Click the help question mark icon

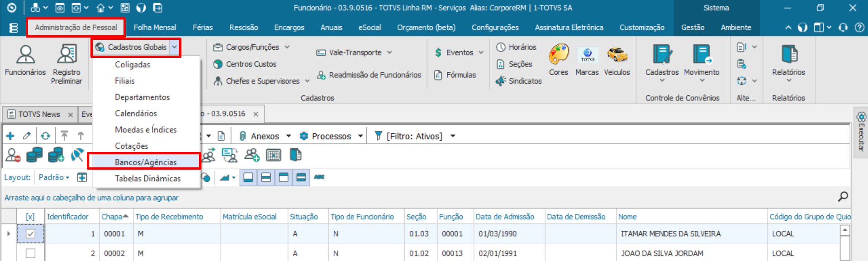click(859, 28)
